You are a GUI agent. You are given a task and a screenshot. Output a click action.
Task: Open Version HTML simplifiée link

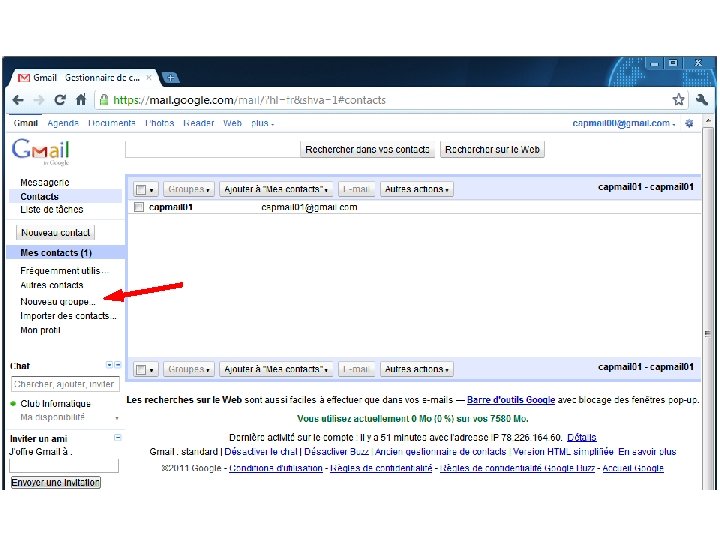pos(563,452)
